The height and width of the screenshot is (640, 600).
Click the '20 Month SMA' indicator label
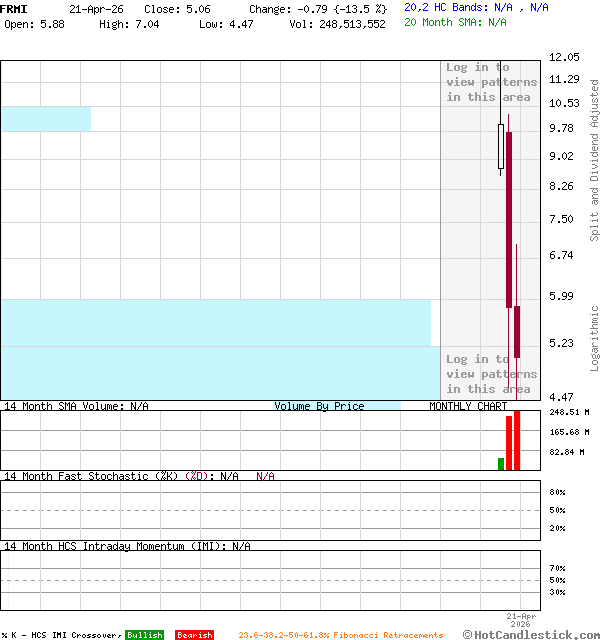(445, 21)
